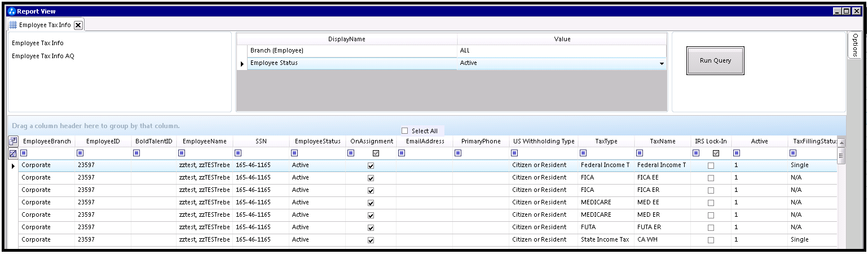Click the Federal Income T TaxName cell
Viewport: 868px width, 254px height.
tap(663, 165)
